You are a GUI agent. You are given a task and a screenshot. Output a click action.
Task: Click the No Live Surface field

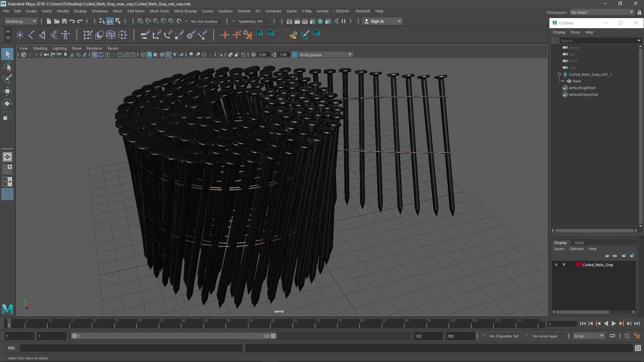[x=204, y=21]
